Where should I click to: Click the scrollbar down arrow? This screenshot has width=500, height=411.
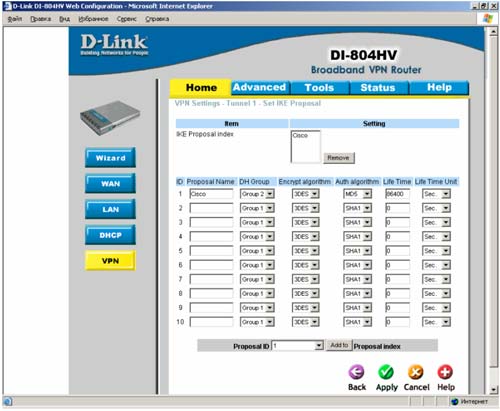pyautogui.click(x=493, y=389)
